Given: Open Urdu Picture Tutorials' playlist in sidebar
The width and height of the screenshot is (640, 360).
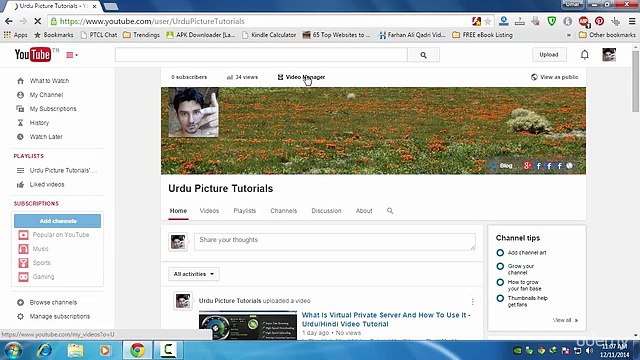Looking at the screenshot, I should [x=63, y=170].
